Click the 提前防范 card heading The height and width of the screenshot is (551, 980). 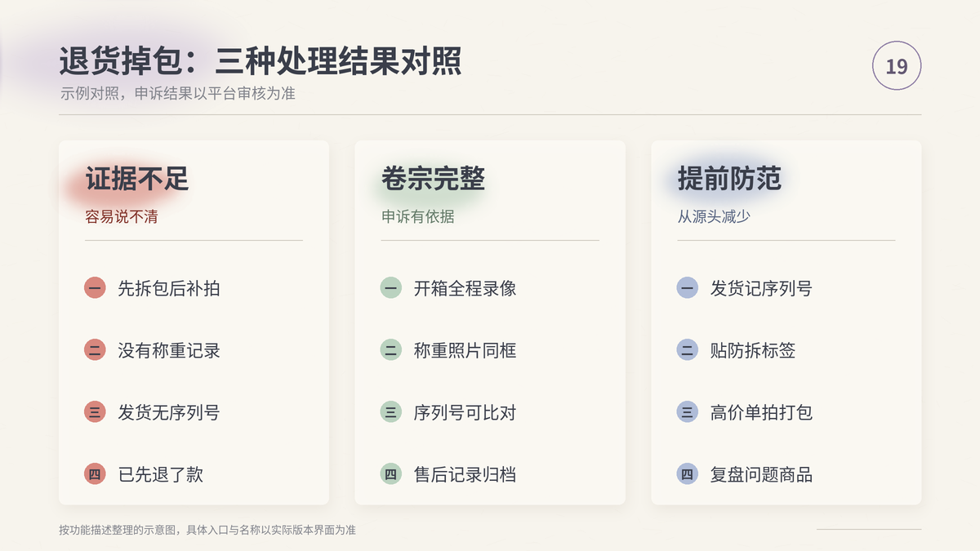point(729,179)
